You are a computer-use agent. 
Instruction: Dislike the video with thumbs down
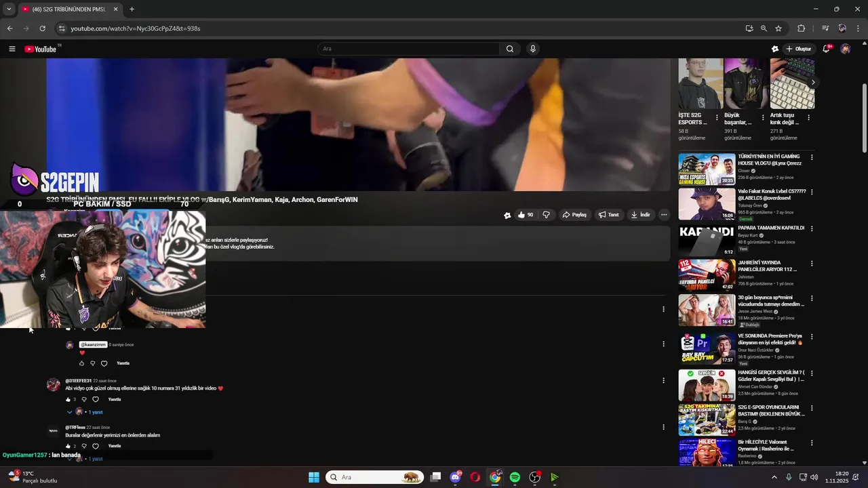tap(546, 215)
